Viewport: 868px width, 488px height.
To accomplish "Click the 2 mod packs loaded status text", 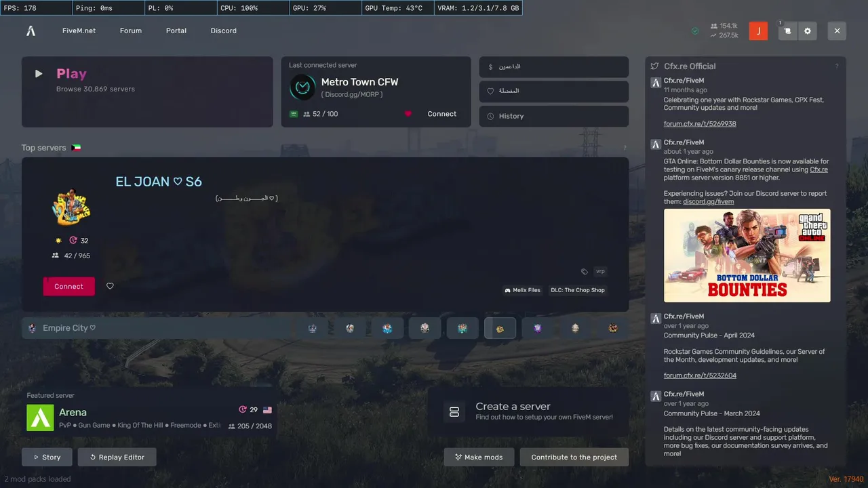I will 37,479.
